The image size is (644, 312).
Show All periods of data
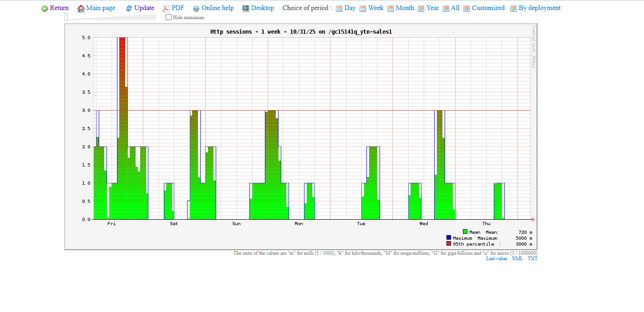tap(455, 8)
